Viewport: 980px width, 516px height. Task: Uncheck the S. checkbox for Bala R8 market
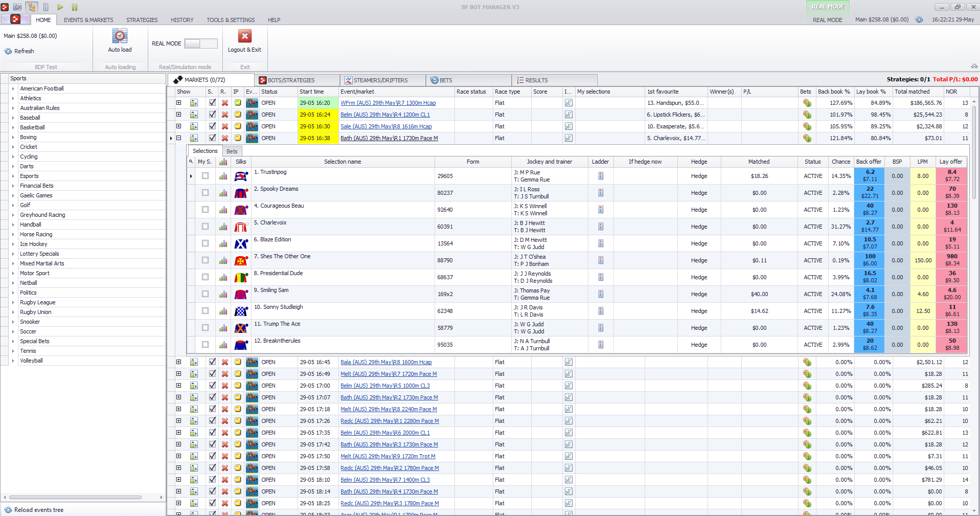pyautogui.click(x=212, y=362)
